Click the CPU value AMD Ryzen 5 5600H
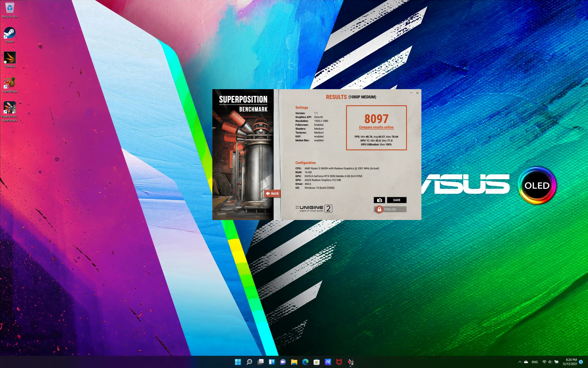Viewport: 588px width, 368px height. [x=342, y=168]
